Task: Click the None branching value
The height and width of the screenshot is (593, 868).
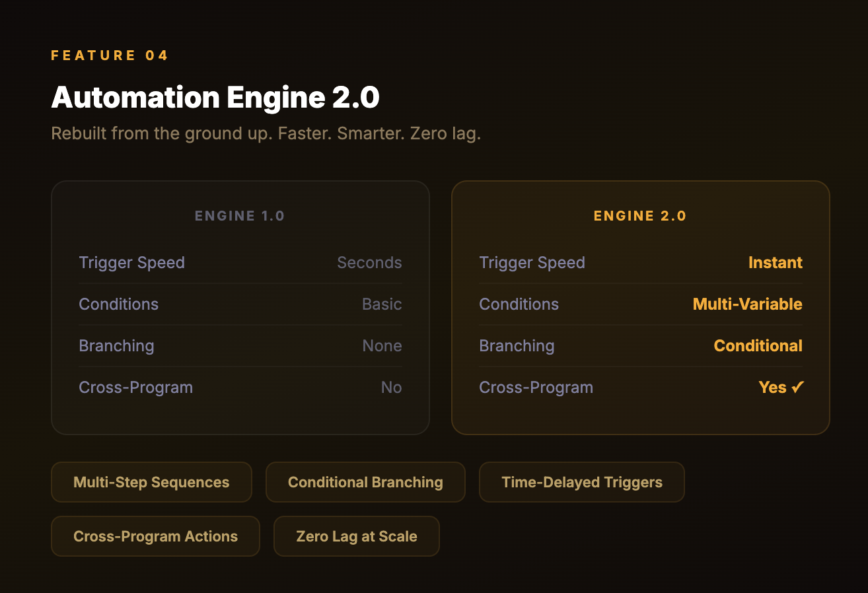Action: tap(382, 346)
